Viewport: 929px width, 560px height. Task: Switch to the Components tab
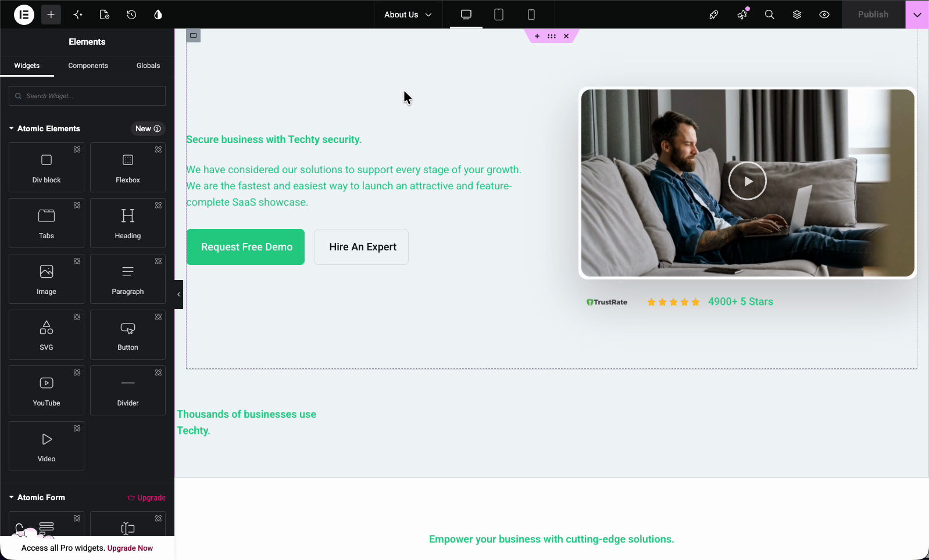pyautogui.click(x=88, y=66)
